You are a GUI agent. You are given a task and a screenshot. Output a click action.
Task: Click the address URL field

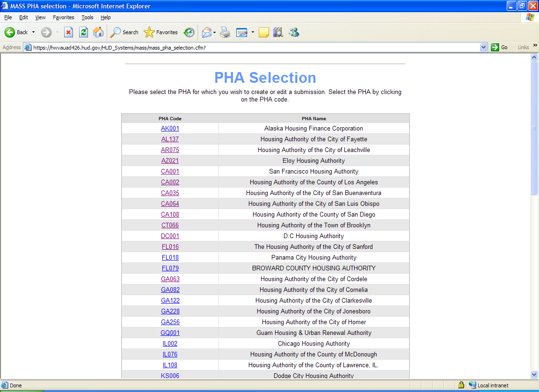[256, 47]
